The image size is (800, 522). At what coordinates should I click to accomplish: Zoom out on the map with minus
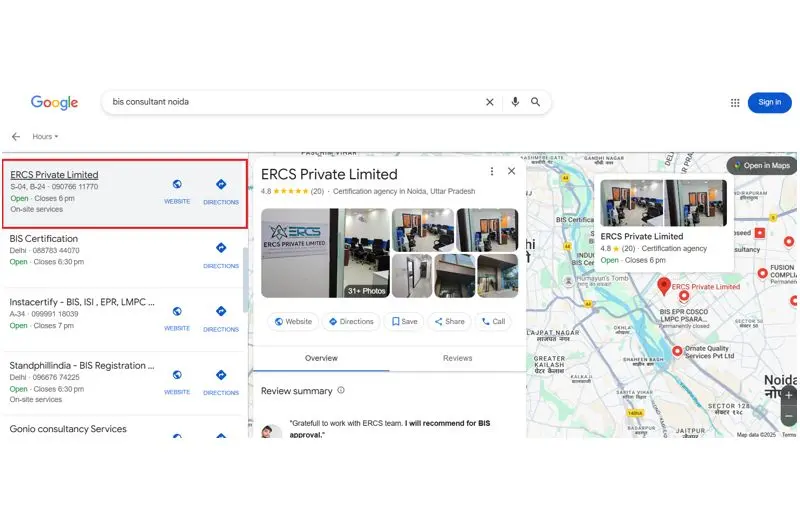789,416
